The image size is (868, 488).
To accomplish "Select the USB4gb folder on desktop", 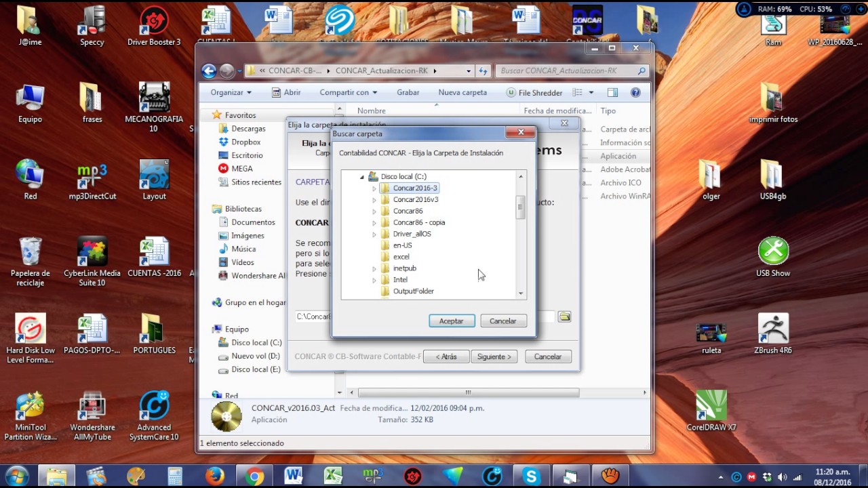I will click(773, 180).
